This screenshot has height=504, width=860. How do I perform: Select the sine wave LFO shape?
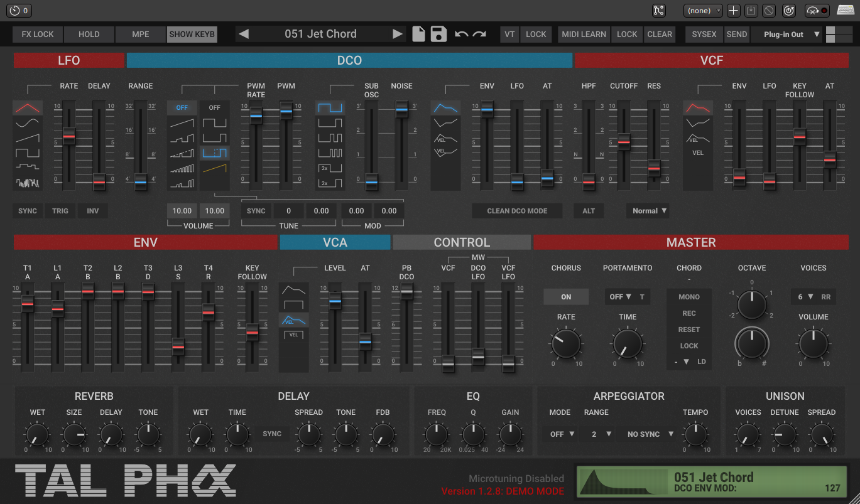[27, 122]
